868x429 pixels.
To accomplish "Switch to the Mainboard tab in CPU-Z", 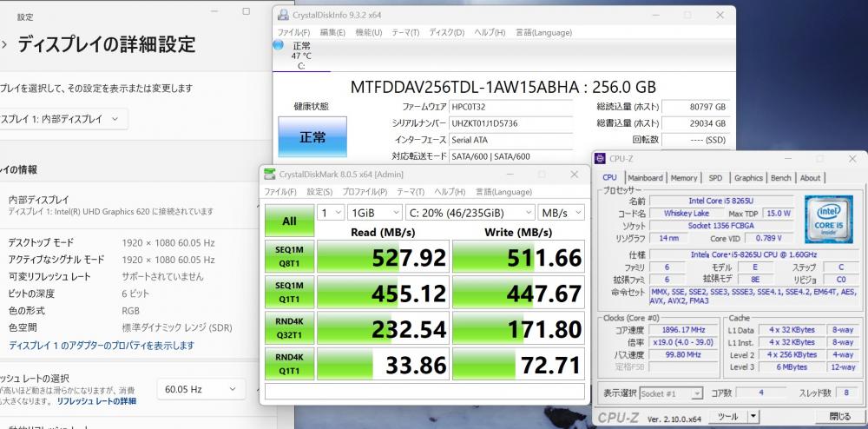I will (645, 178).
